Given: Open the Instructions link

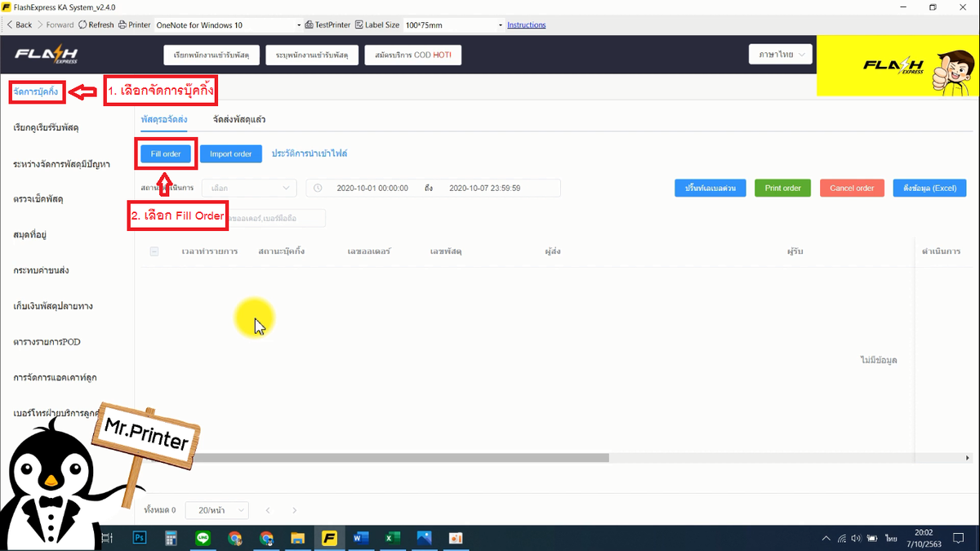Looking at the screenshot, I should click(x=527, y=25).
